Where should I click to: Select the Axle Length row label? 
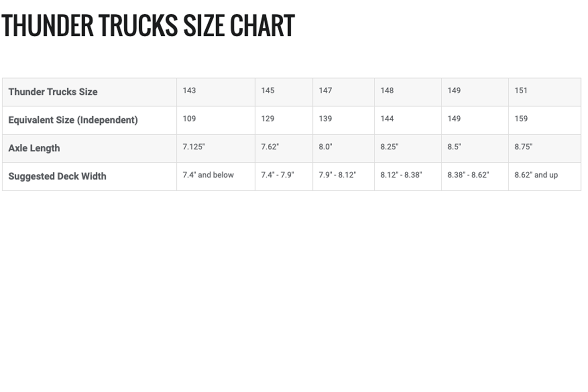34,148
